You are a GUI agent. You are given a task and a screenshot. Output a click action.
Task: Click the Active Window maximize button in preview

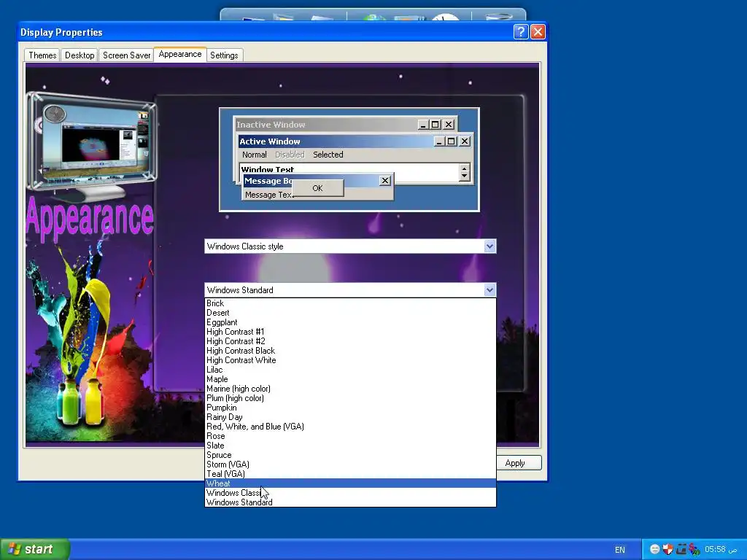[x=451, y=141]
